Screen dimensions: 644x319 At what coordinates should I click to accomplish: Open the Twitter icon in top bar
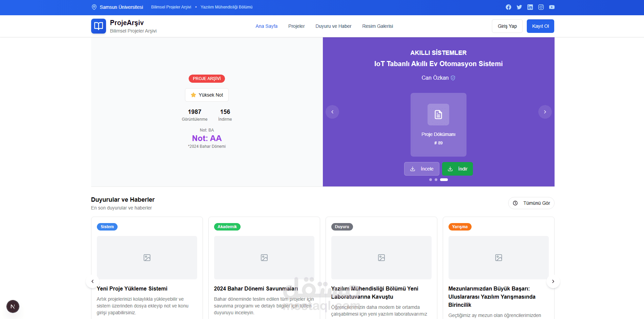click(x=519, y=7)
